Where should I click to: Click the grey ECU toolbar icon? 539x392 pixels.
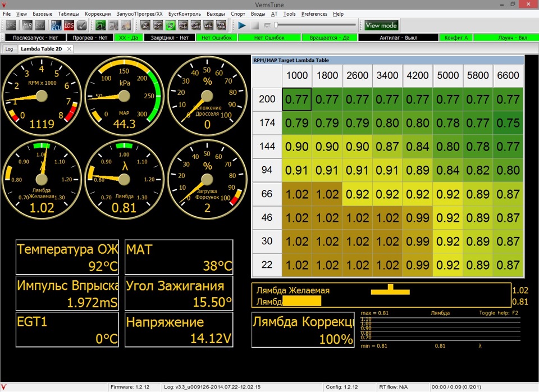pyautogui.click(x=39, y=25)
